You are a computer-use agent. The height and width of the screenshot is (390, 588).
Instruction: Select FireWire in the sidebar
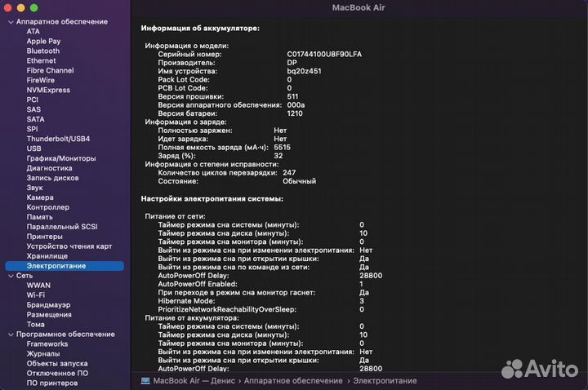41,80
